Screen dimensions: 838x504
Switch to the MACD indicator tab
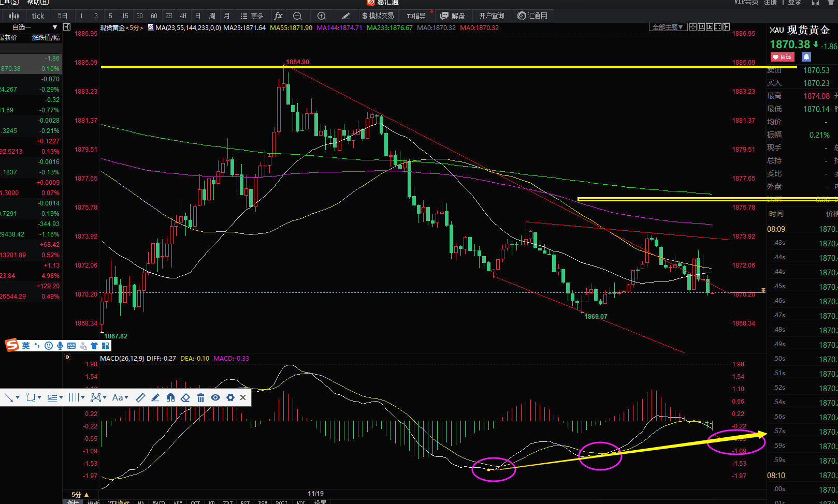coord(158,502)
